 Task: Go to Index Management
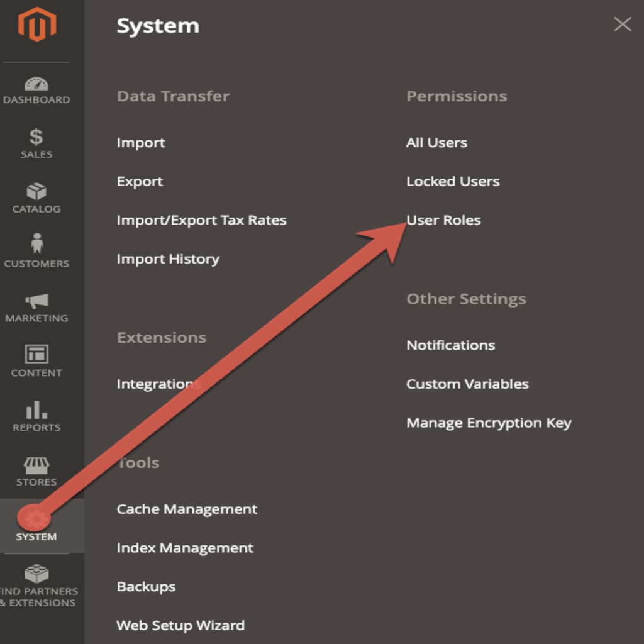[x=186, y=548]
